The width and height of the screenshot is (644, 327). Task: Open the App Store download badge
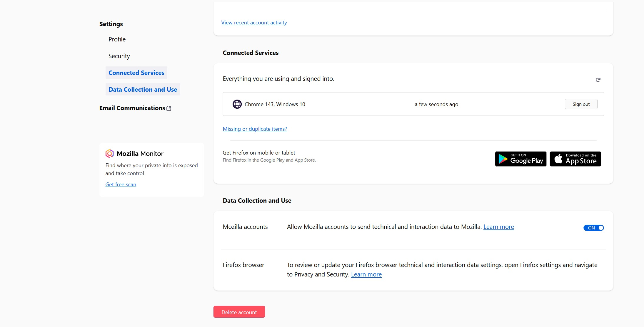(x=575, y=159)
